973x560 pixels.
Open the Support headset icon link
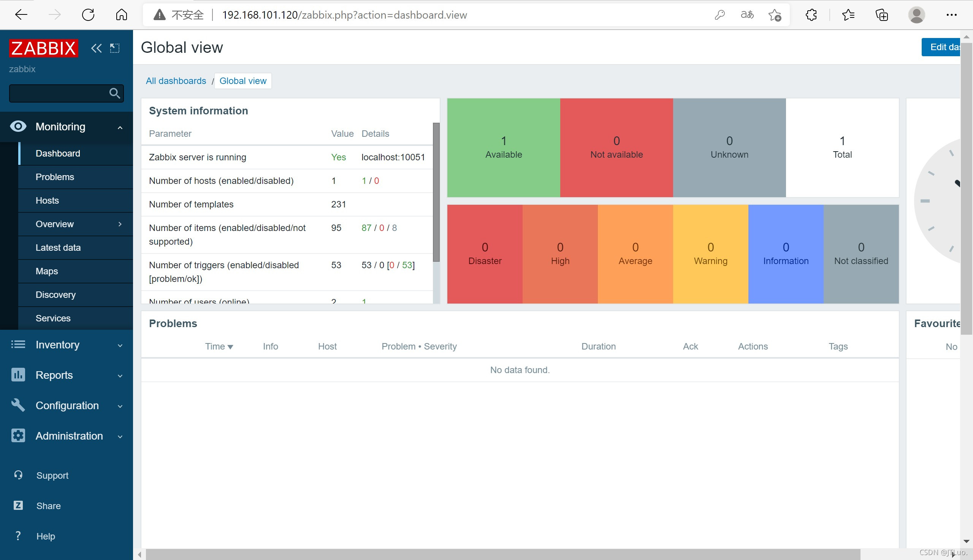[18, 475]
